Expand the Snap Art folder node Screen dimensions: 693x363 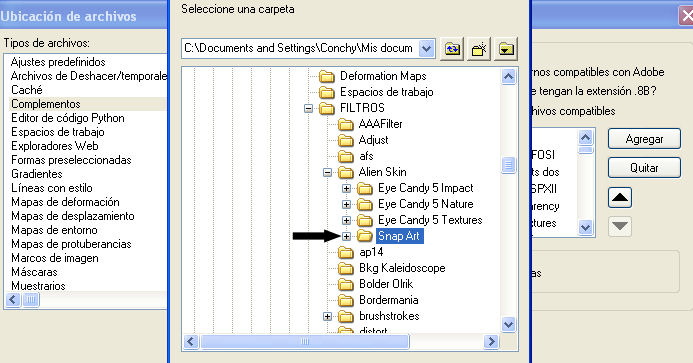click(x=346, y=237)
